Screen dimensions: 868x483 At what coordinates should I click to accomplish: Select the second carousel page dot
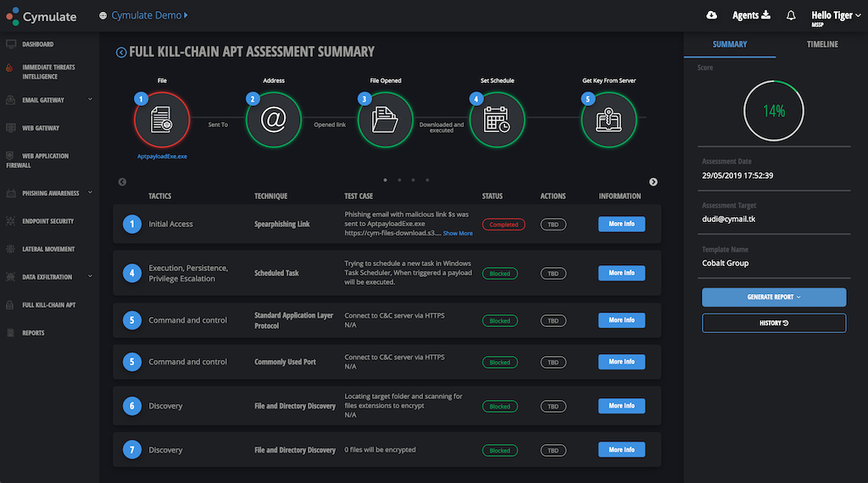pyautogui.click(x=399, y=180)
